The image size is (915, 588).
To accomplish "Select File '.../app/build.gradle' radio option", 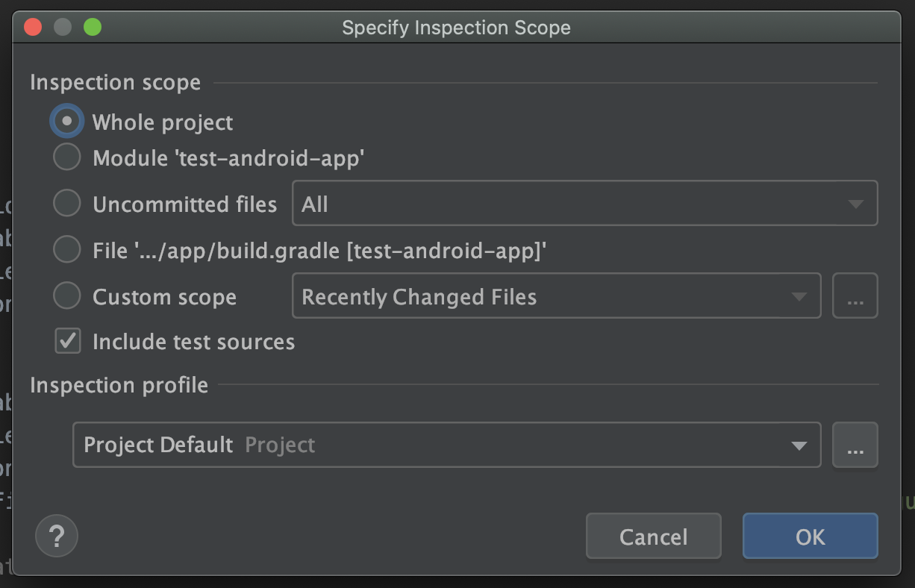I will pos(67,250).
